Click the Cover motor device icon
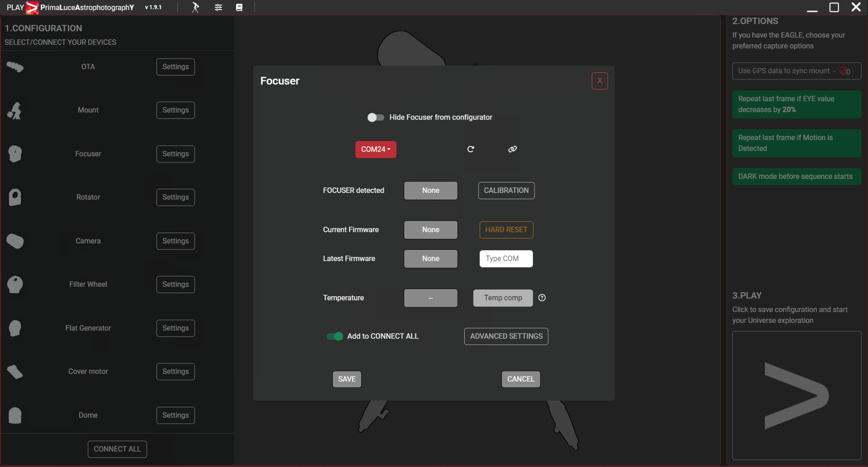The image size is (868, 467). pos(15,372)
